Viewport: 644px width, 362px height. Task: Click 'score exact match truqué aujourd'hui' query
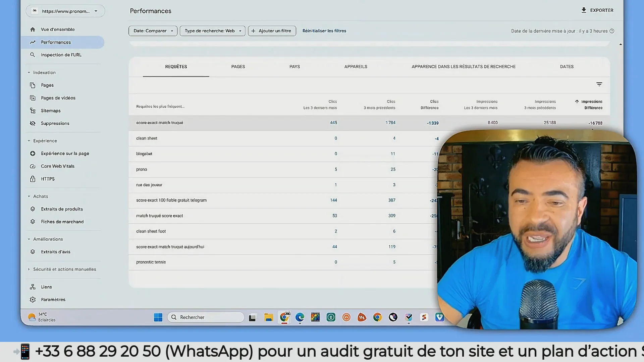tap(170, 247)
